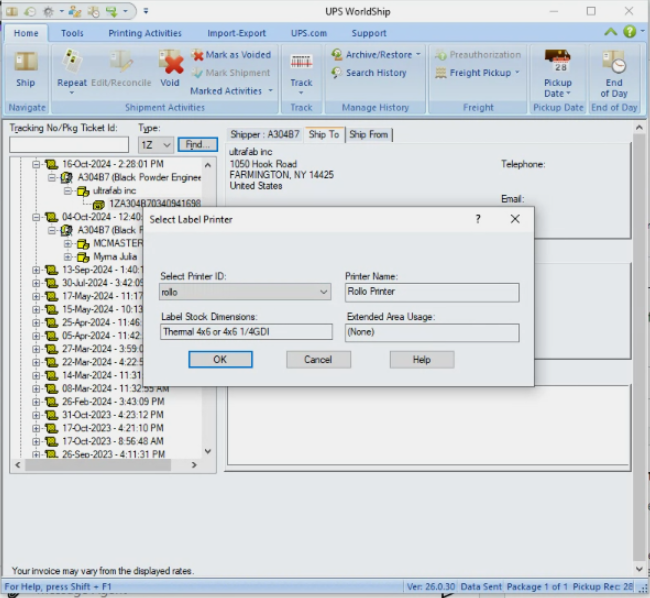The width and height of the screenshot is (650, 598).
Task: Open the Pickup Date truck icon
Action: click(x=558, y=61)
